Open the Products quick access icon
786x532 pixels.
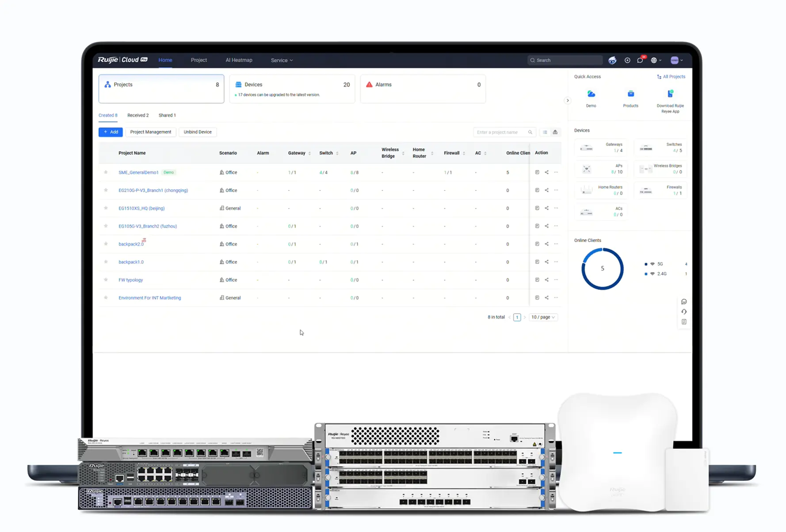[x=630, y=94]
